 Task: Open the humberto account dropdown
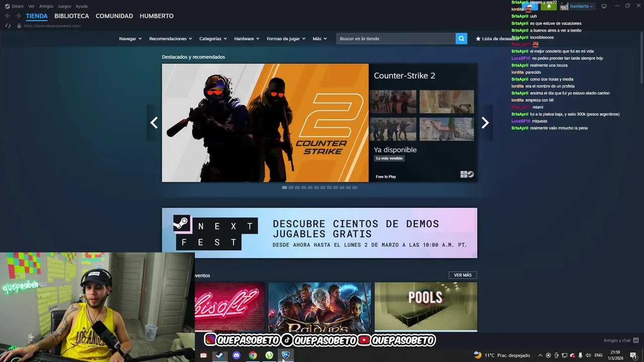point(582,6)
